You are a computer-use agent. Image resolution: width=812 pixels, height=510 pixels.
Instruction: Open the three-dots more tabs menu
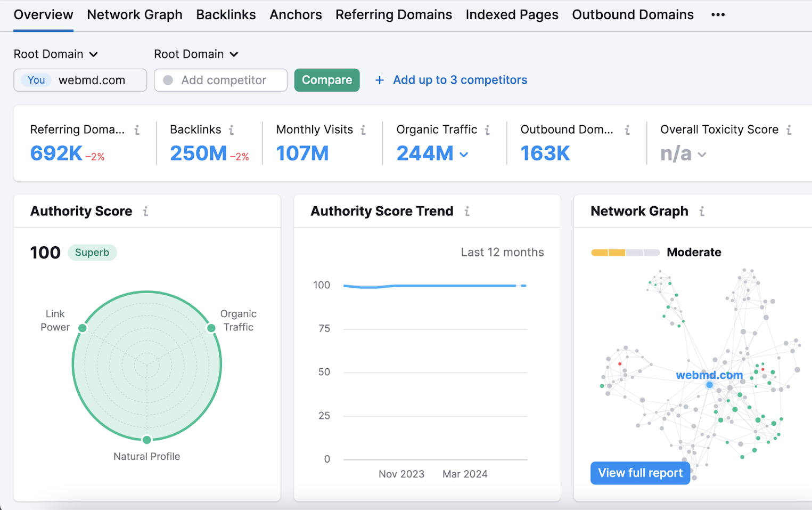point(718,15)
